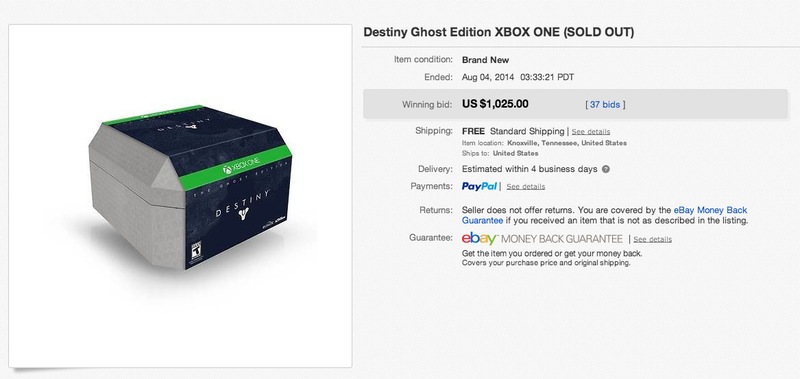Follow the eBay Money Back Guarantee link
The image size is (800, 379).
[605, 215]
